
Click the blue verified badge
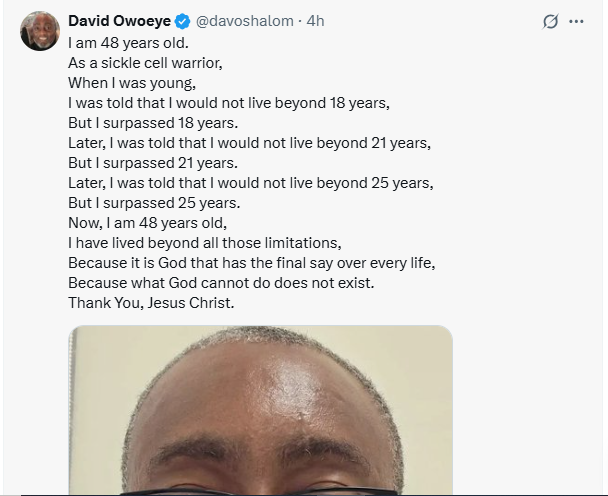[184, 21]
